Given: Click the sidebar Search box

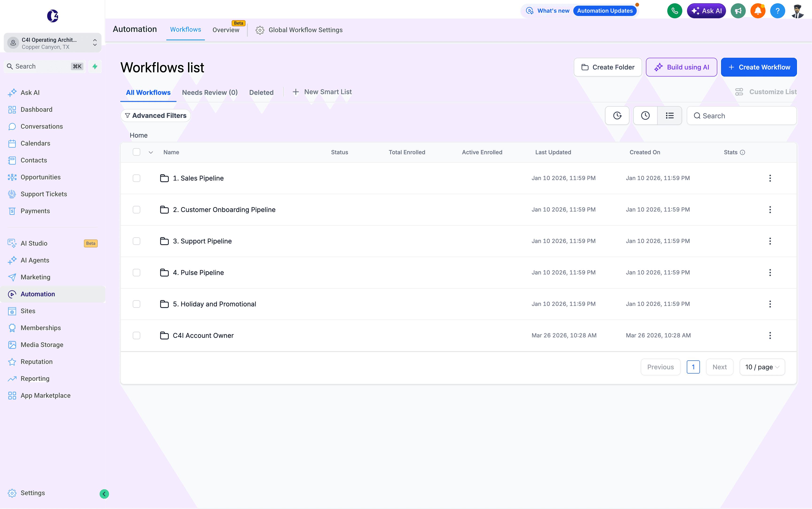Looking at the screenshot, I should (45, 66).
